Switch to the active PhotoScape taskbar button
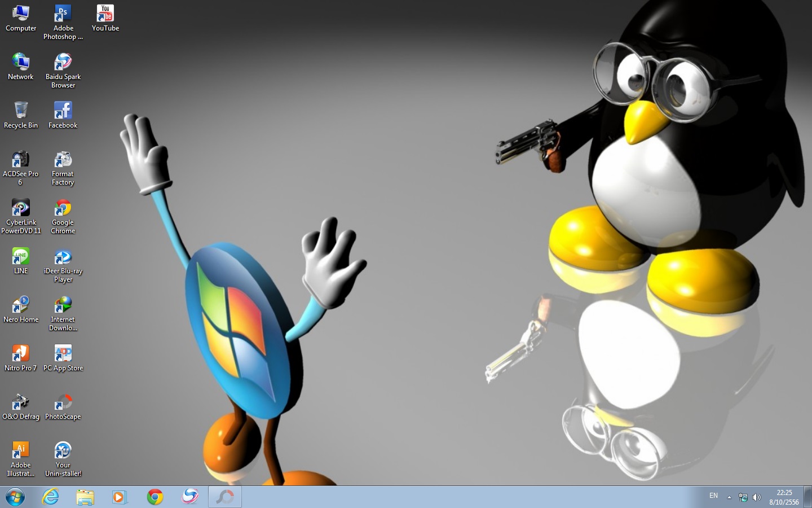 coord(225,497)
